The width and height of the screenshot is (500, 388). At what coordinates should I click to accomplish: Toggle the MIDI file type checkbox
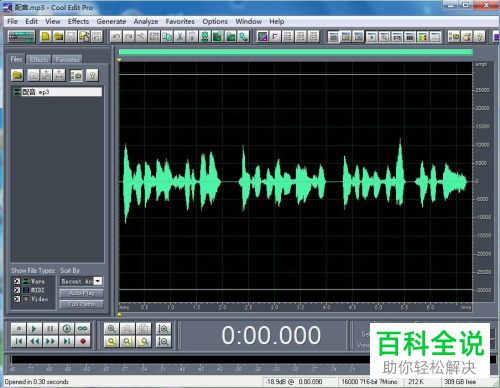pyautogui.click(x=17, y=290)
